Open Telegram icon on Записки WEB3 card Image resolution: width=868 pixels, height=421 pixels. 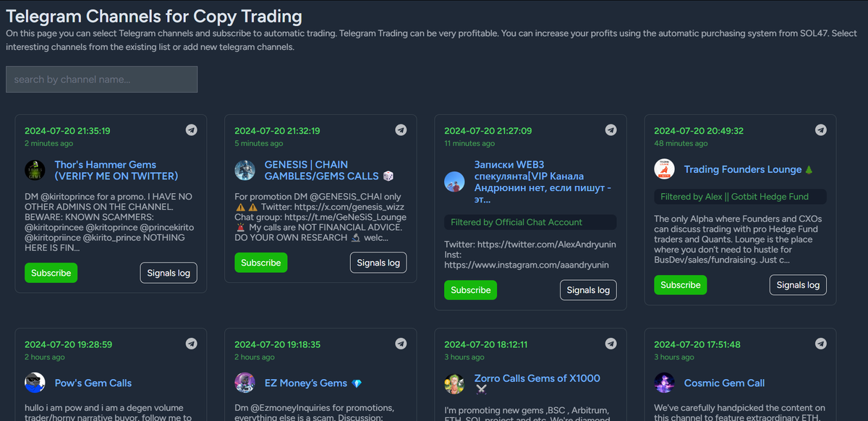(x=610, y=130)
